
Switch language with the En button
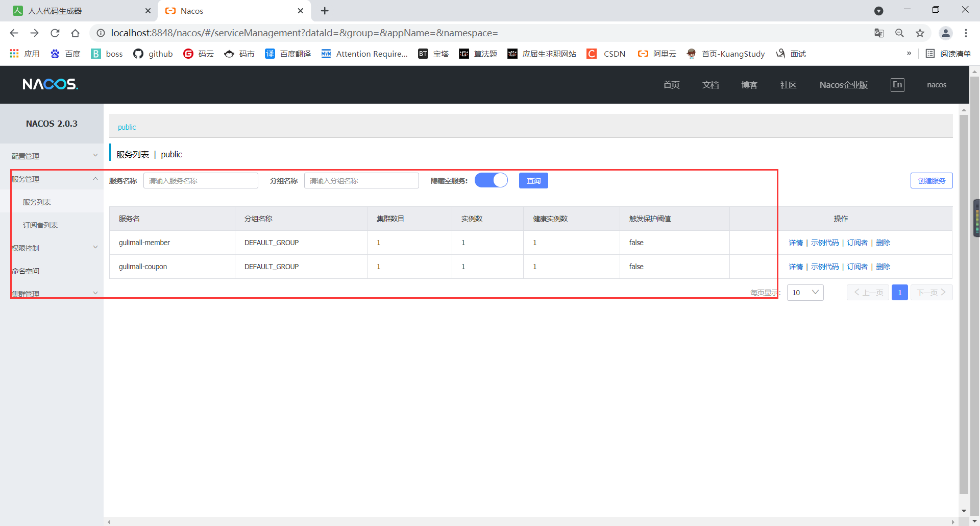[x=897, y=85]
